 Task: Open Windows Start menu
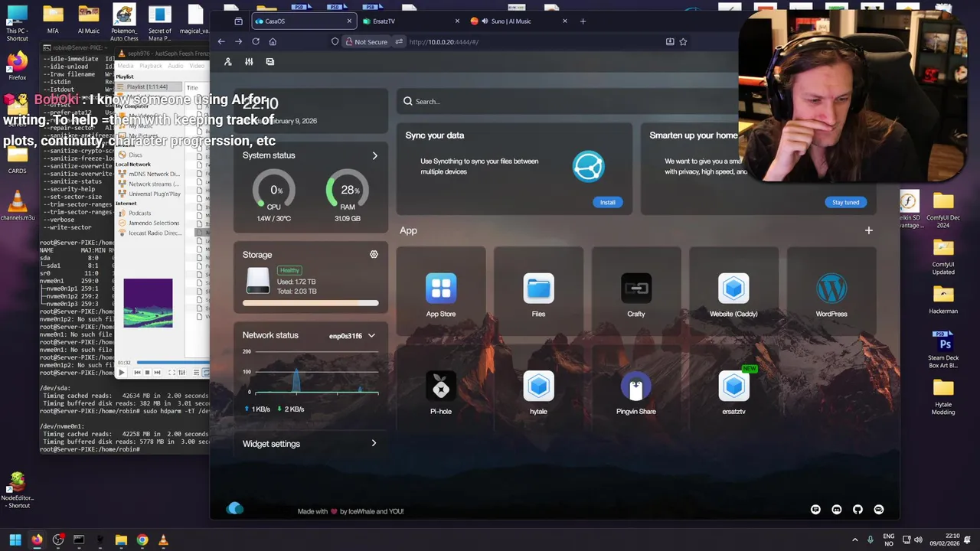coord(15,540)
